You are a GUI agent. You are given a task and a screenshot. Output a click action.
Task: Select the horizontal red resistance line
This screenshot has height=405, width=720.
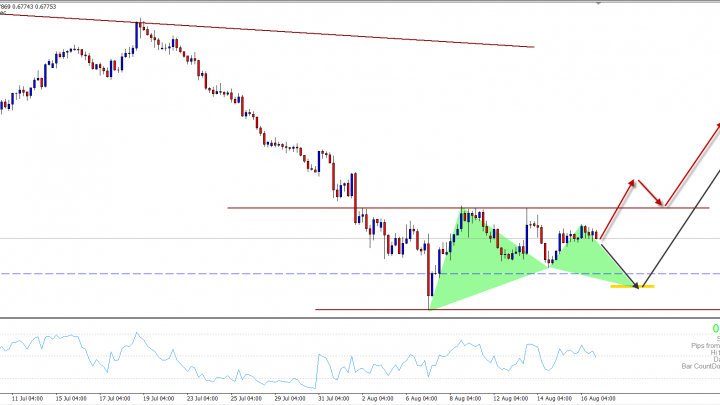tap(300, 208)
